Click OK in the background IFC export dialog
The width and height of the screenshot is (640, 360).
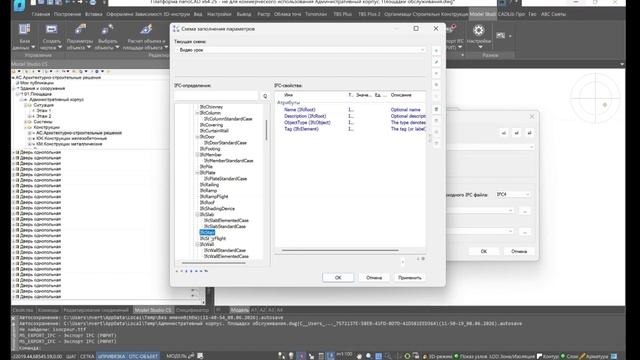pos(484,251)
